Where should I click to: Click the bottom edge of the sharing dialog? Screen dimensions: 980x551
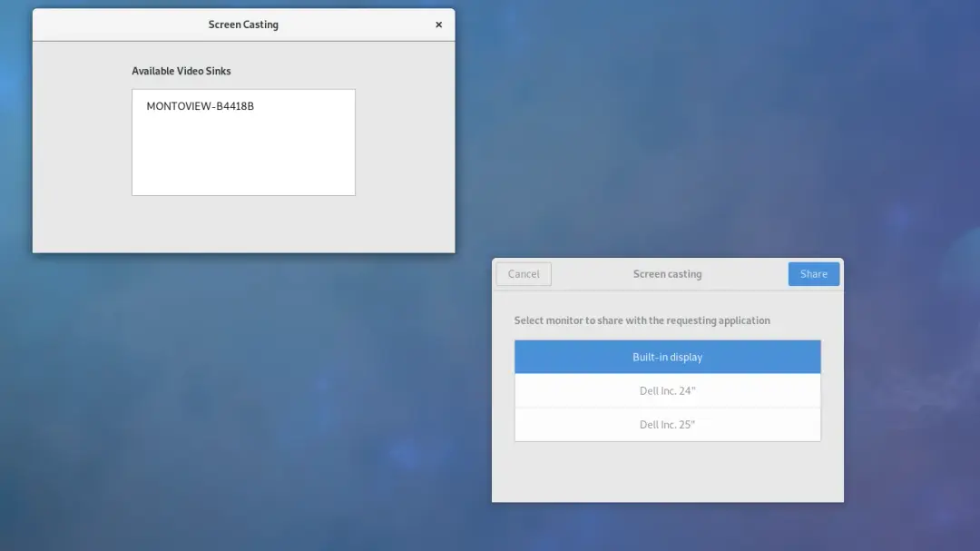pos(667,499)
